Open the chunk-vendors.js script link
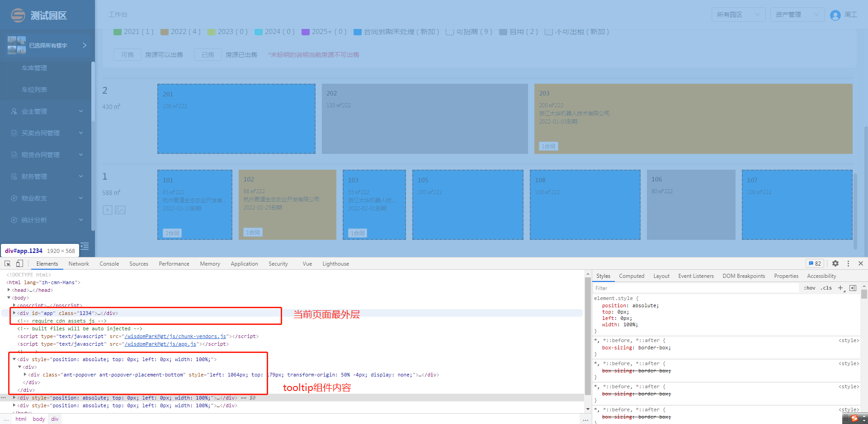The image size is (868, 424). 175,336
